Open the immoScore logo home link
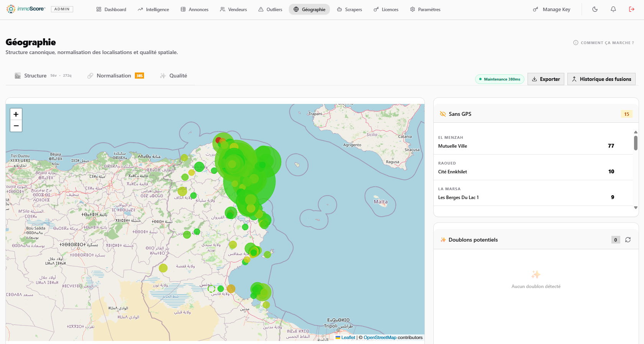Image resolution: width=644 pixels, height=344 pixels. click(x=26, y=9)
